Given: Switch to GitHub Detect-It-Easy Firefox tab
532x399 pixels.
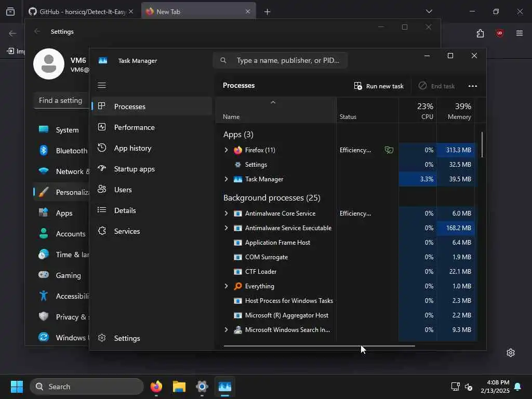Looking at the screenshot, I should click(x=81, y=11).
